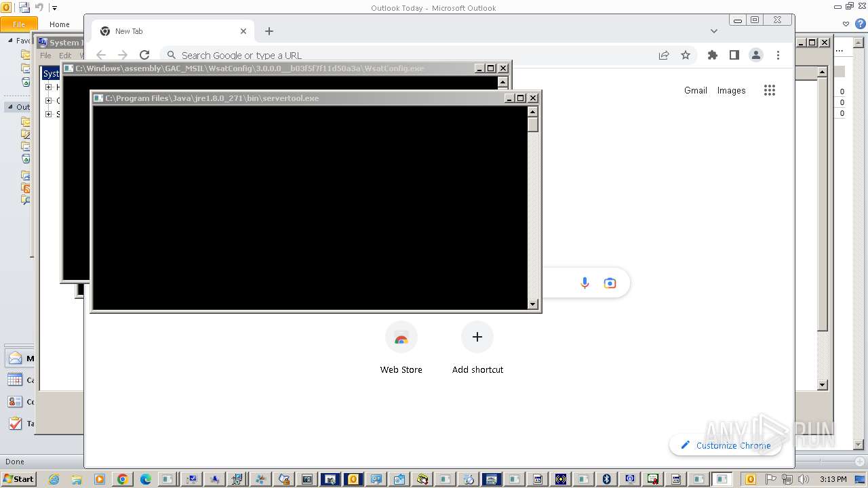The image size is (868, 488).
Task: Open Gmail link
Action: [695, 90]
